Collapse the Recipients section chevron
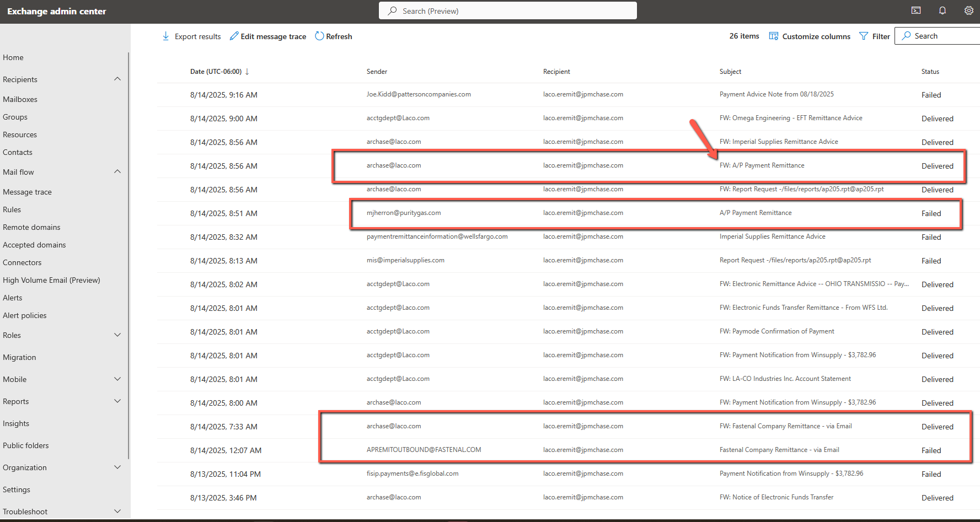 (117, 79)
